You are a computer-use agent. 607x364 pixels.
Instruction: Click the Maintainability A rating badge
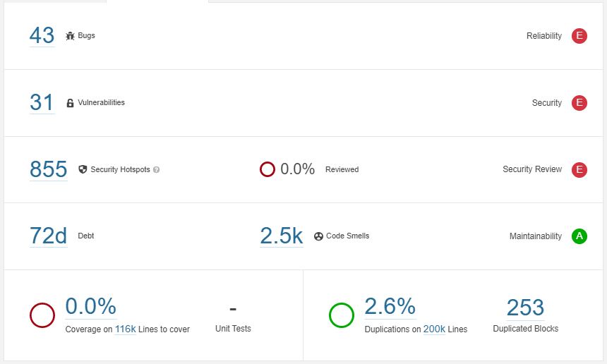pyautogui.click(x=579, y=236)
